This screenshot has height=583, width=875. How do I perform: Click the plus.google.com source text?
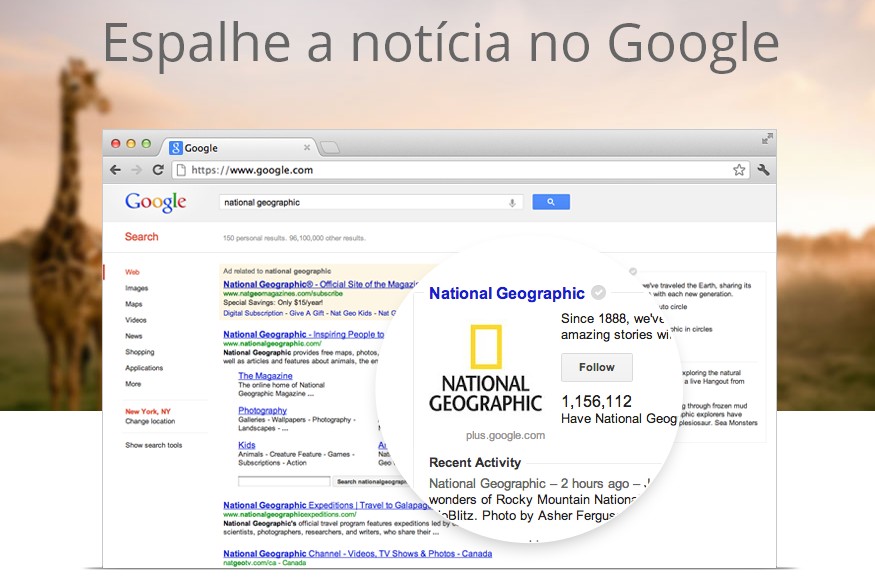[x=506, y=435]
